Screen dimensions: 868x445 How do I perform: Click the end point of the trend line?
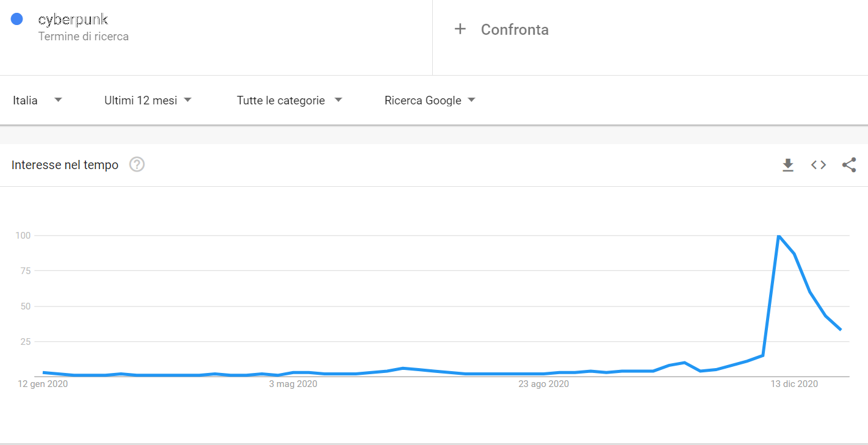(841, 330)
